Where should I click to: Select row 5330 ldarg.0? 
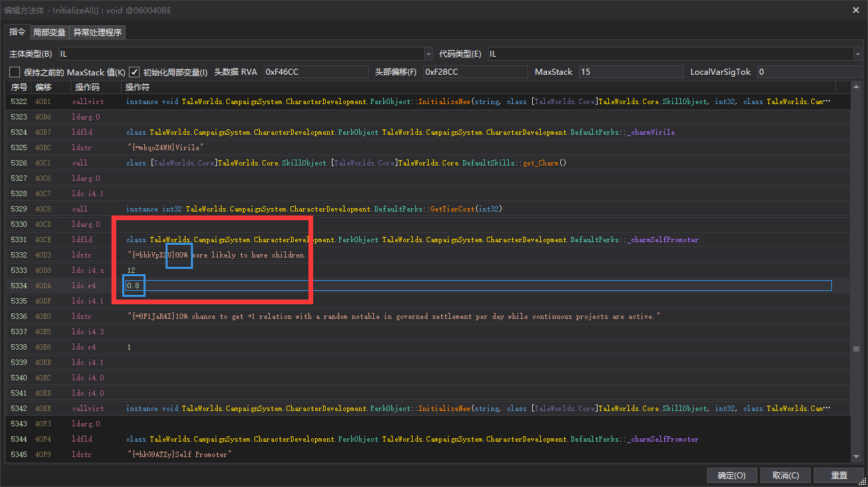pos(429,224)
